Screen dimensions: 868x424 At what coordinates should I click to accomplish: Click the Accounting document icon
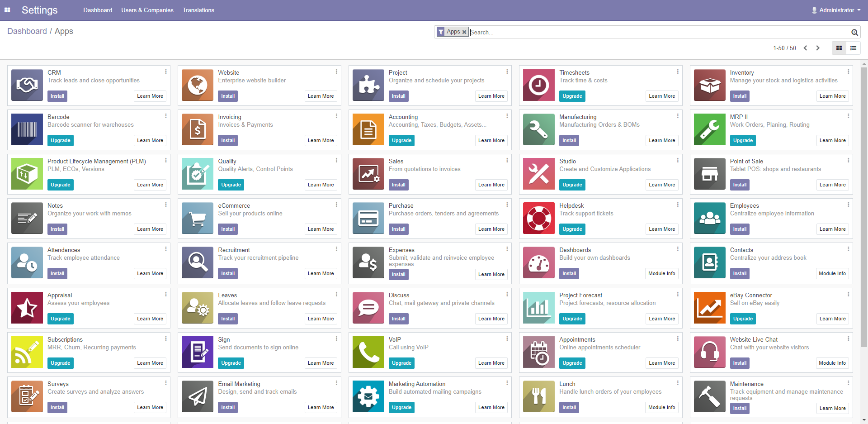(x=368, y=129)
